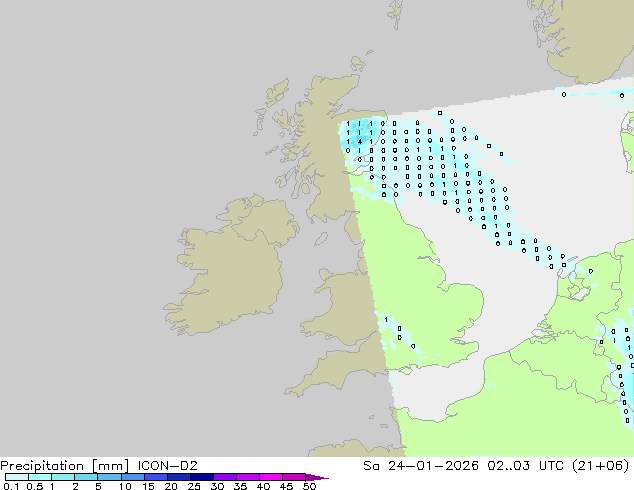634x490 pixels.
Task: Click the "0.5" legend tick label
Action: pyautogui.click(x=35, y=486)
